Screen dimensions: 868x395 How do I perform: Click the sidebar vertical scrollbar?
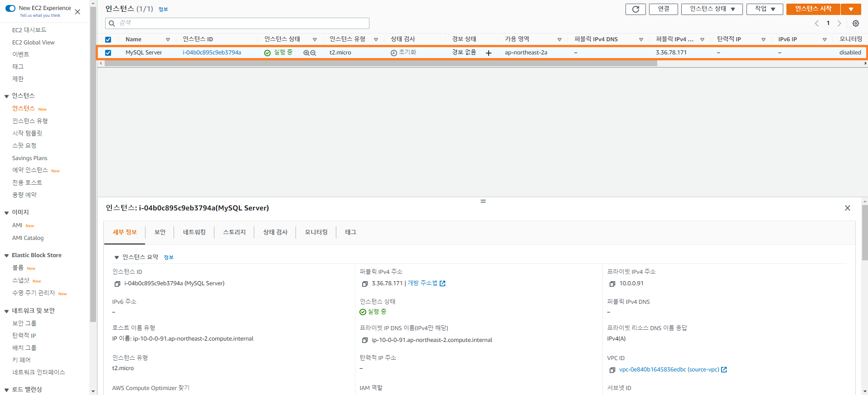tap(93, 163)
